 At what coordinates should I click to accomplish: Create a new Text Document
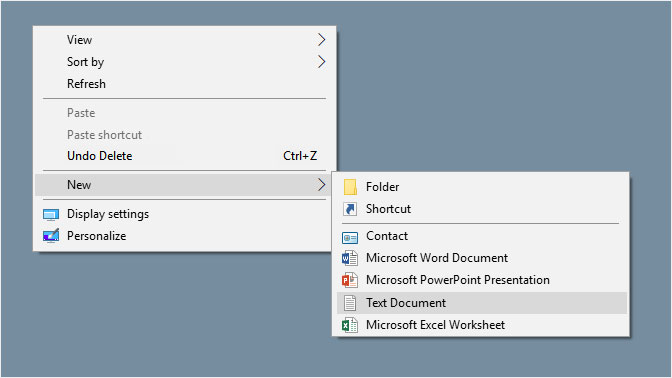pos(482,303)
